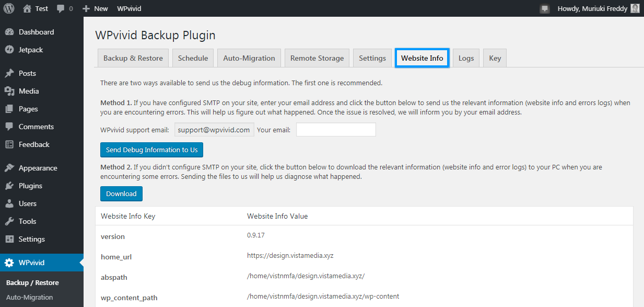This screenshot has width=644, height=307.
Task: Click the Comments sidebar icon
Action: pos(9,127)
